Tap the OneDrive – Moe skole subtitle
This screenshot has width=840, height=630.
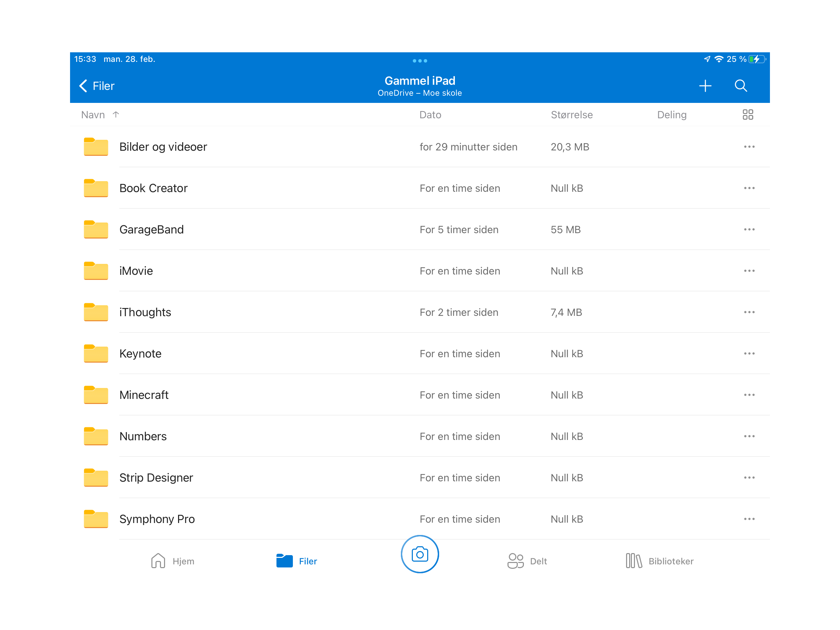[x=420, y=93]
